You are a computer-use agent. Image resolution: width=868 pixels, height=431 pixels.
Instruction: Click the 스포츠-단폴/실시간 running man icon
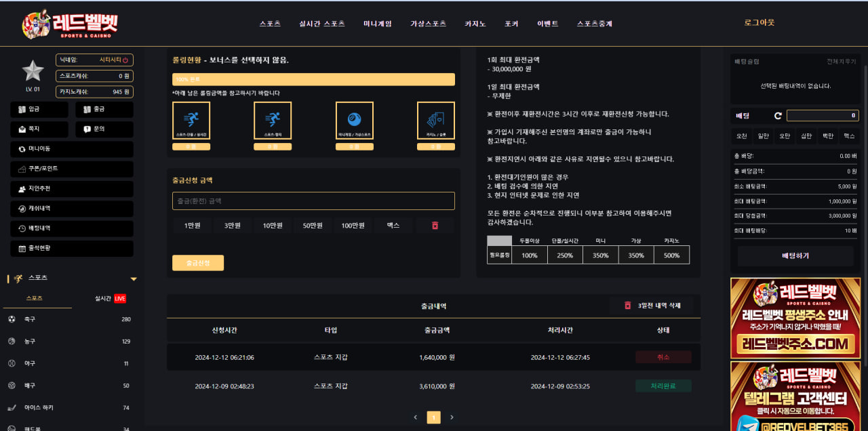point(191,121)
